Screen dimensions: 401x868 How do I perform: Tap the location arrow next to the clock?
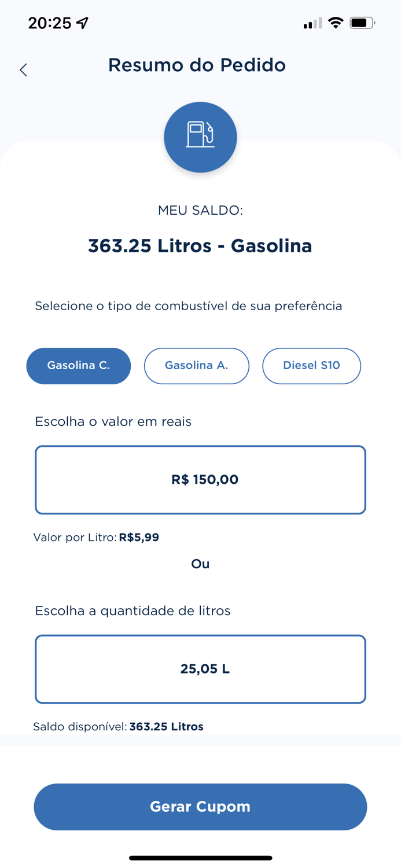pos(83,22)
